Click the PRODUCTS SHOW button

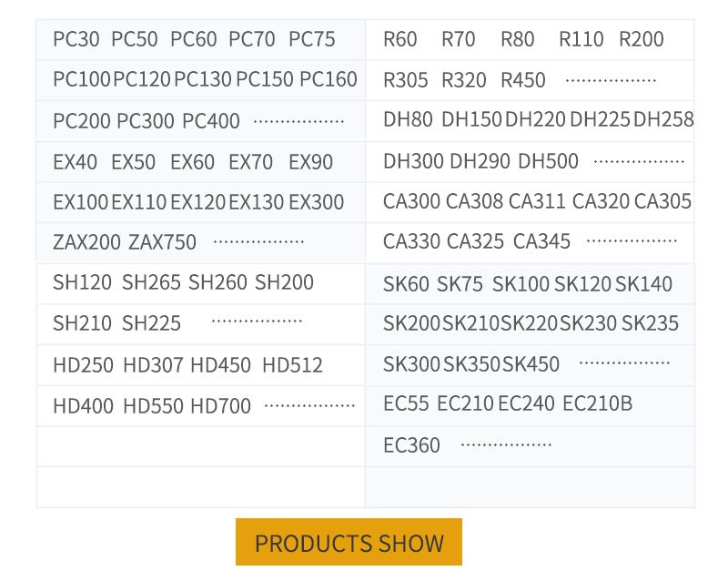[349, 543]
